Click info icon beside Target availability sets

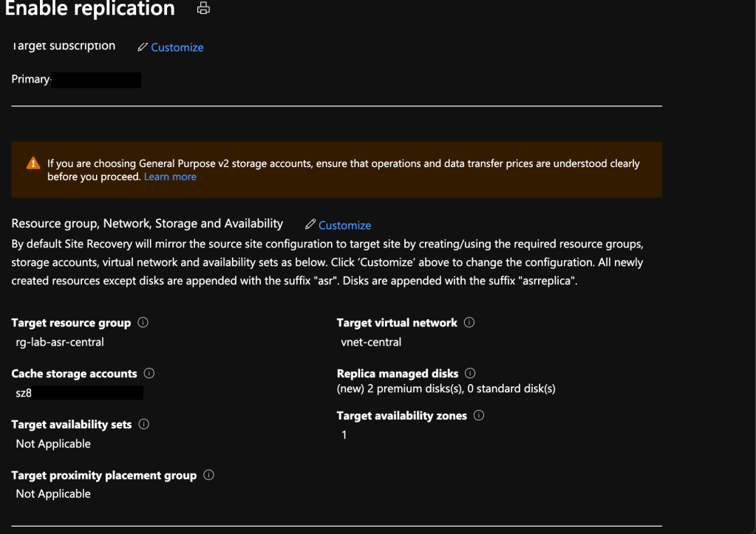click(144, 425)
